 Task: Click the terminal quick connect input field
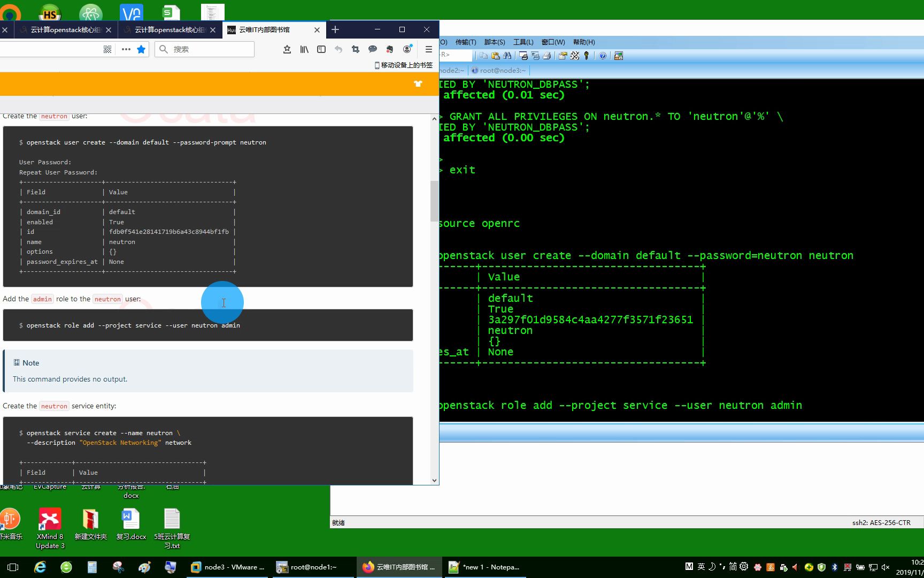pos(456,55)
